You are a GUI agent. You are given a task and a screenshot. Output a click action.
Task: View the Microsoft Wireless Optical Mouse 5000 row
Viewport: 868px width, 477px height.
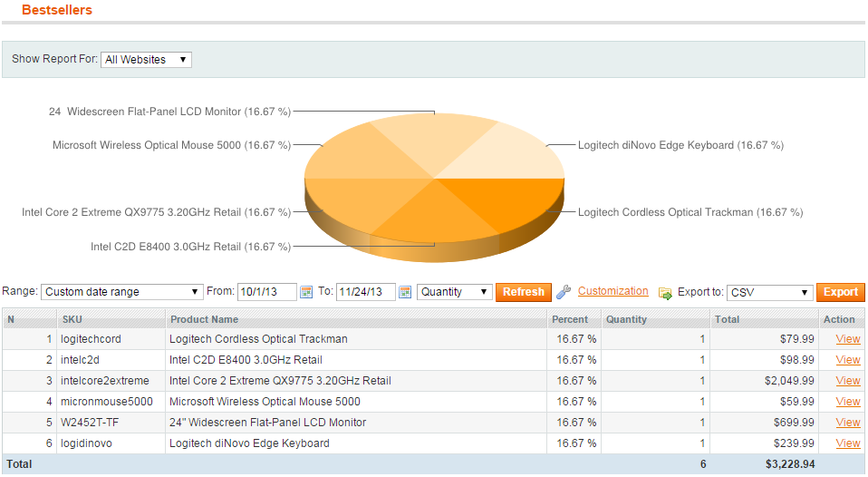coord(847,402)
